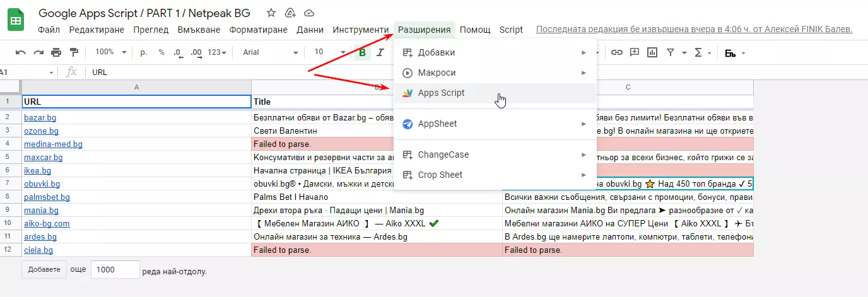Viewport: 868px width, 297px height.
Task: Open last edit history link
Action: pyautogui.click(x=694, y=30)
